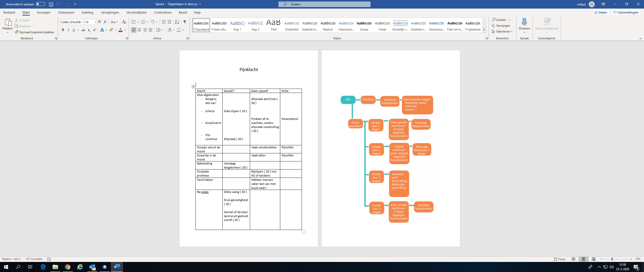Sort the selection with the A-Z sort icon
644x272 pixels.
click(x=177, y=22)
